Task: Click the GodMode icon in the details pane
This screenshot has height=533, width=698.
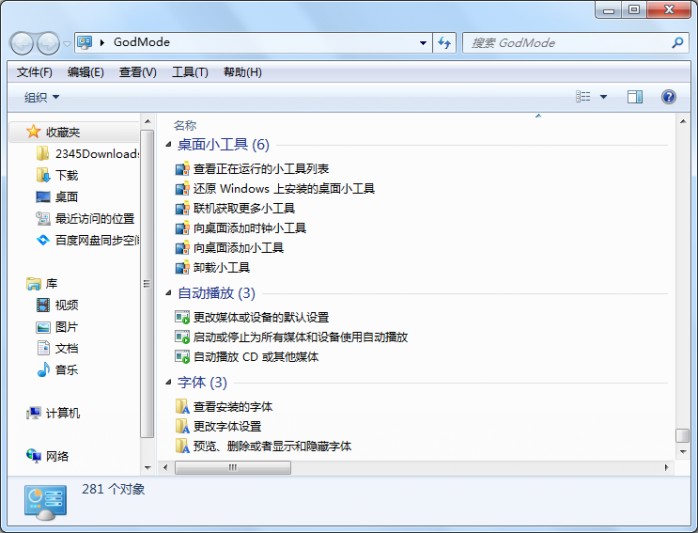Action: point(45,502)
